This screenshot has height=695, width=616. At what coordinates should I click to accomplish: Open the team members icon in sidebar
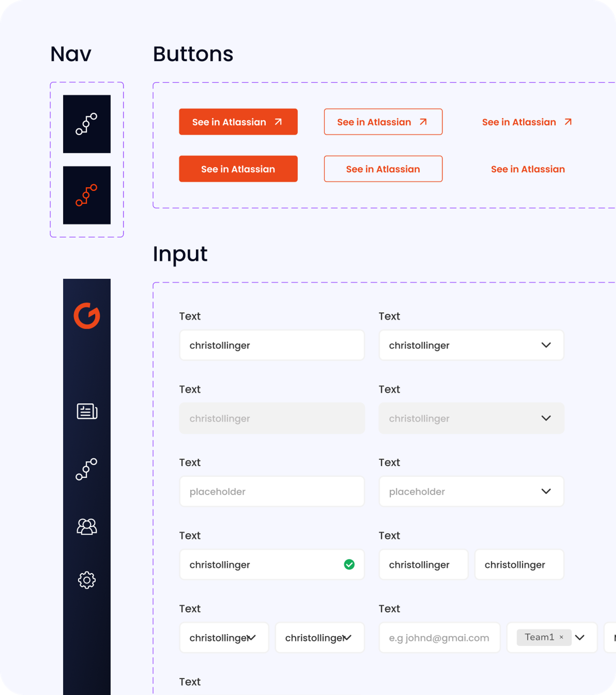click(x=87, y=527)
